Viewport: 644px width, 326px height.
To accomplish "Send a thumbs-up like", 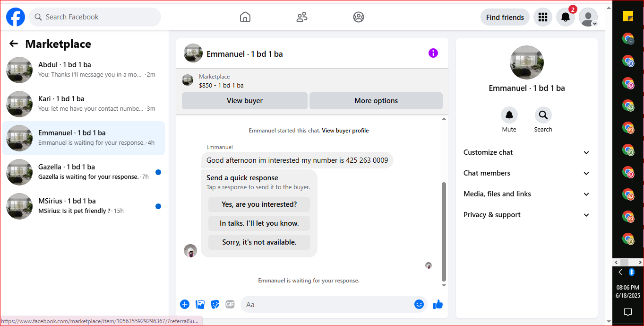I will [x=438, y=304].
